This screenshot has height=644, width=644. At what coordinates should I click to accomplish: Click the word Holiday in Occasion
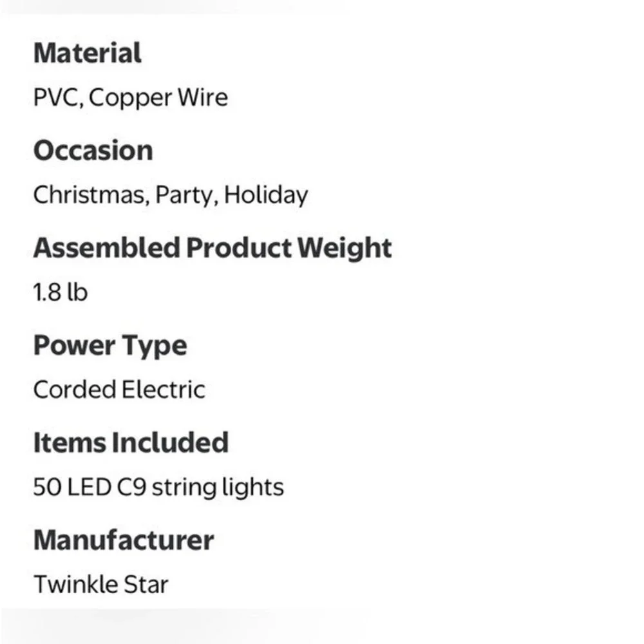[266, 196]
